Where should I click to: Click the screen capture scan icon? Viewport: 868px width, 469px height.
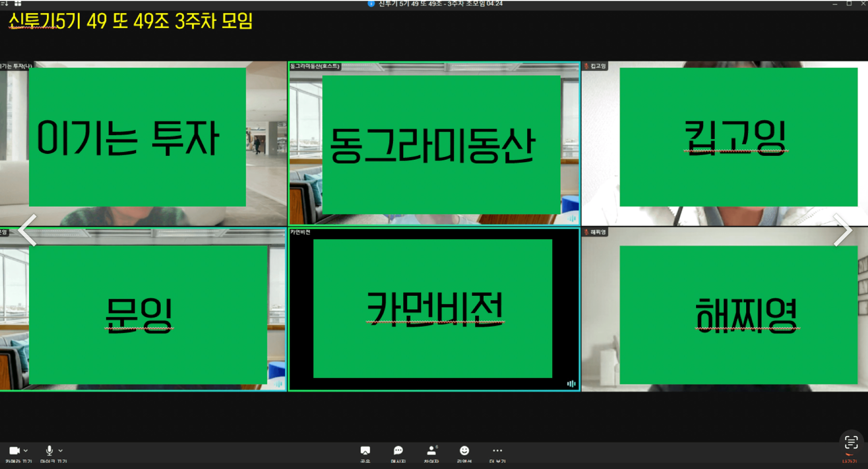(851, 442)
